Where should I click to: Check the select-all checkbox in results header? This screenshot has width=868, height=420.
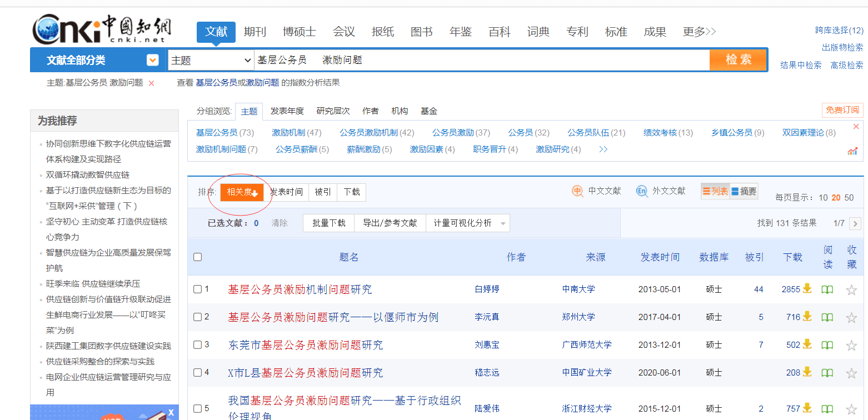(197, 257)
